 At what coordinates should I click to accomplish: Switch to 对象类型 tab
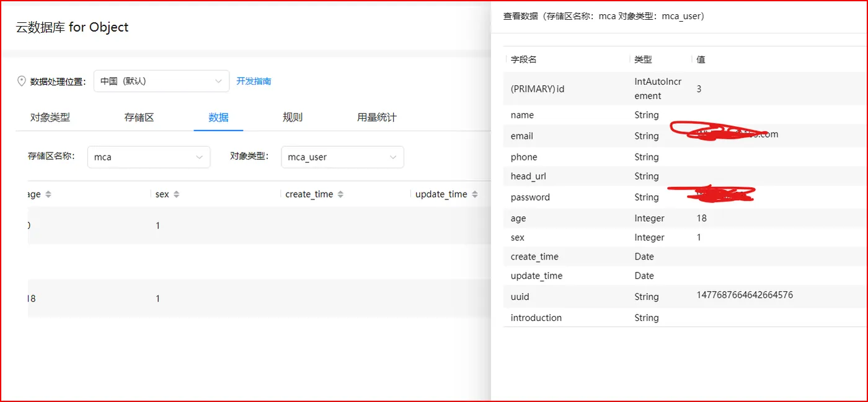50,117
